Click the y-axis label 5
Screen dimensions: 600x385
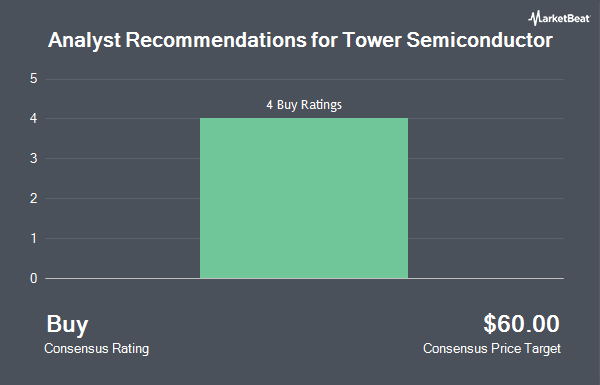34,79
